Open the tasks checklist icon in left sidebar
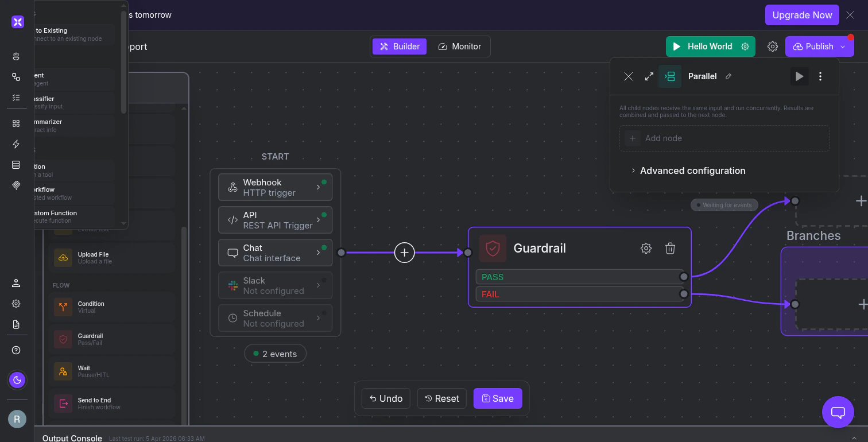 tap(16, 98)
